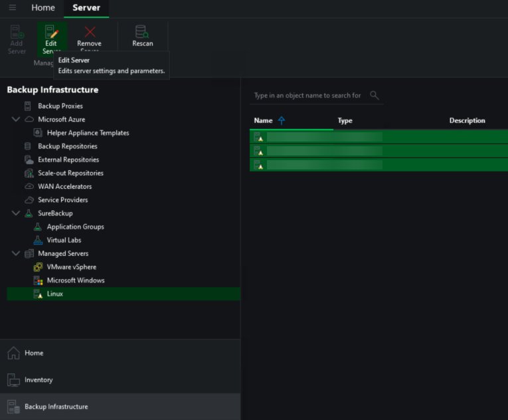Collapse the Managed Servers tree node
Image resolution: width=508 pixels, height=420 pixels.
pos(16,253)
